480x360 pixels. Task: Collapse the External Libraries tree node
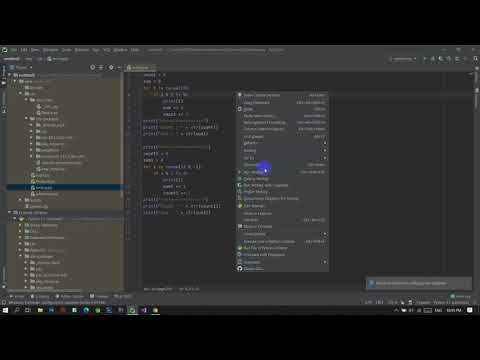point(10,212)
